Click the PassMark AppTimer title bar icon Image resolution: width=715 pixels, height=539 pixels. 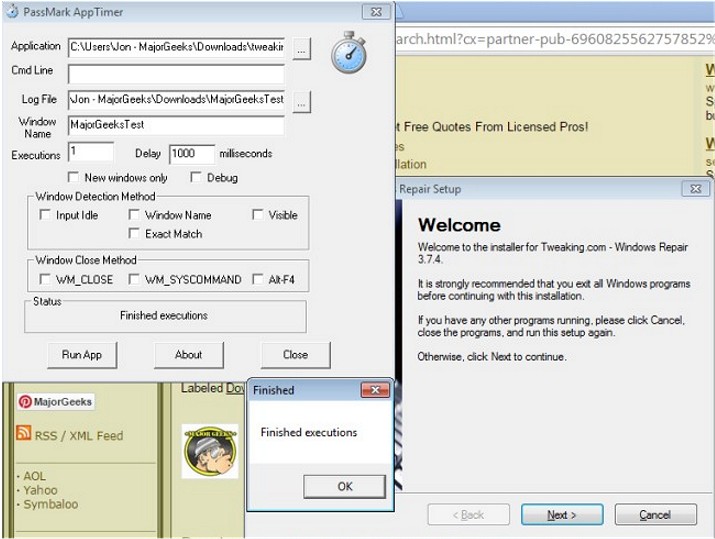[12, 11]
